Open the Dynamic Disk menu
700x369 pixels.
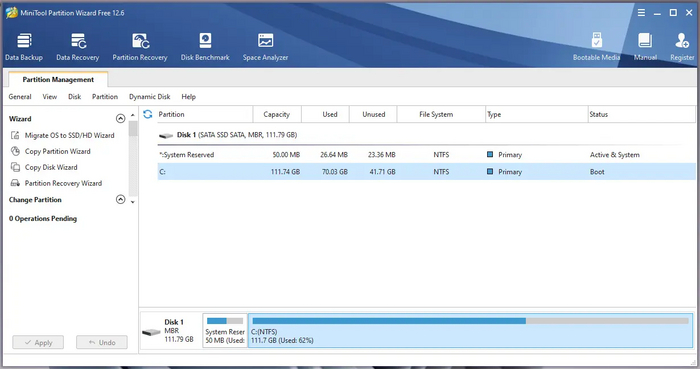pos(150,97)
